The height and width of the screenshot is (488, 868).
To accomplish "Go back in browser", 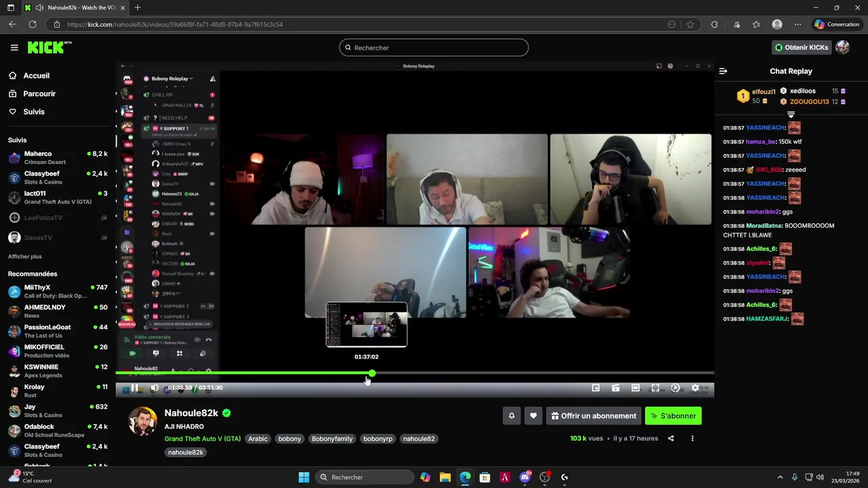I will click(x=12, y=24).
